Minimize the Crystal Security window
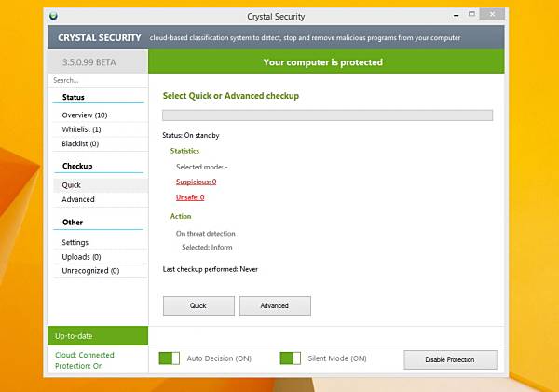Screen dimensions: 559x392 (x=456, y=15)
